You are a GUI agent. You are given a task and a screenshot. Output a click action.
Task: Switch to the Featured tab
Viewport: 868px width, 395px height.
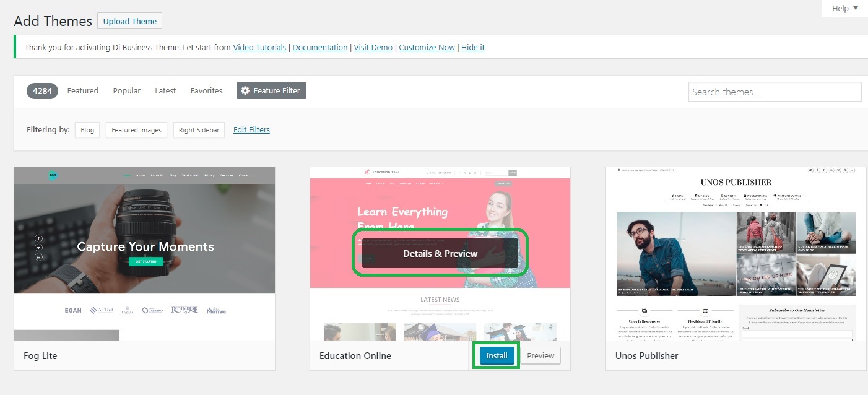pyautogui.click(x=82, y=90)
